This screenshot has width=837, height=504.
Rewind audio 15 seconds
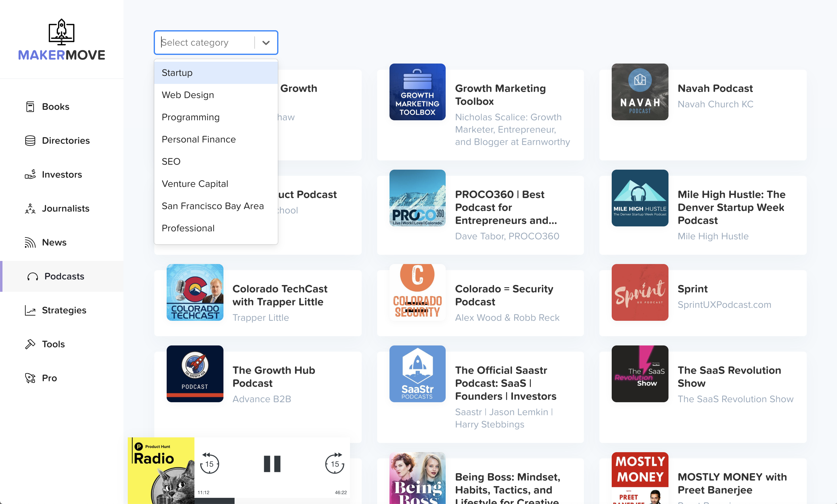click(209, 463)
